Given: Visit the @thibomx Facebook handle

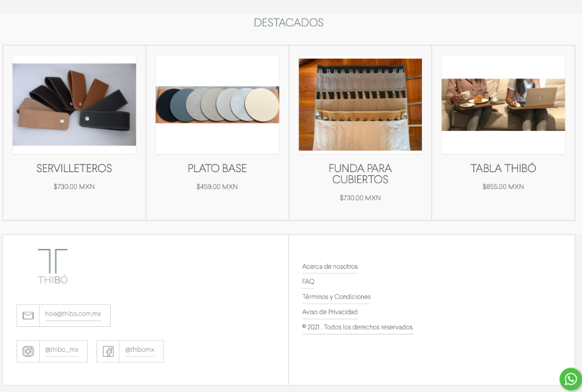Looking at the screenshot, I should 140,350.
